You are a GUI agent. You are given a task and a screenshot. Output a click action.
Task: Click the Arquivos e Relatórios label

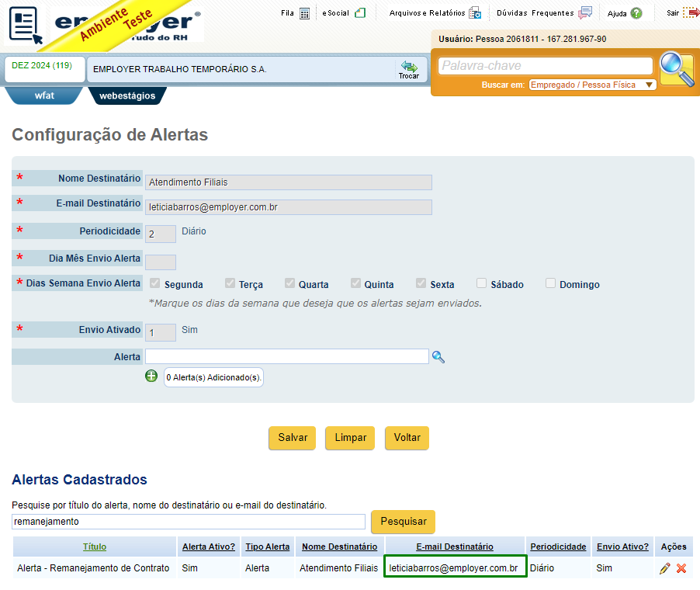[428, 13]
